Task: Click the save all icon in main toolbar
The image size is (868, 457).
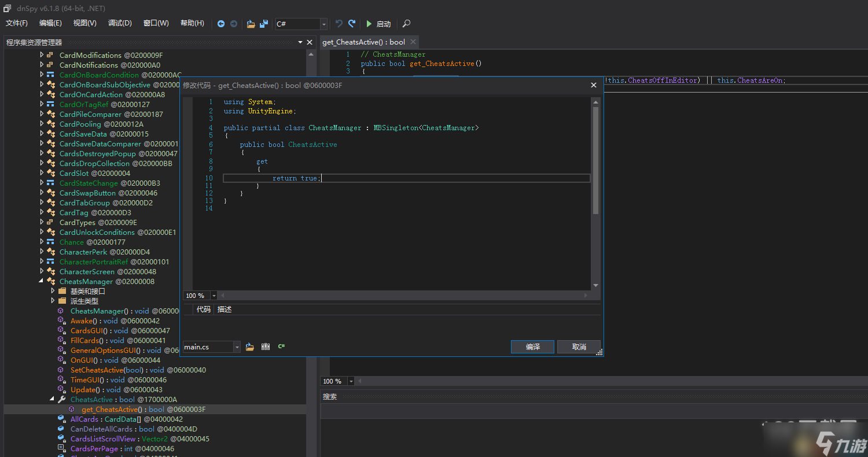Action: pyautogui.click(x=264, y=24)
